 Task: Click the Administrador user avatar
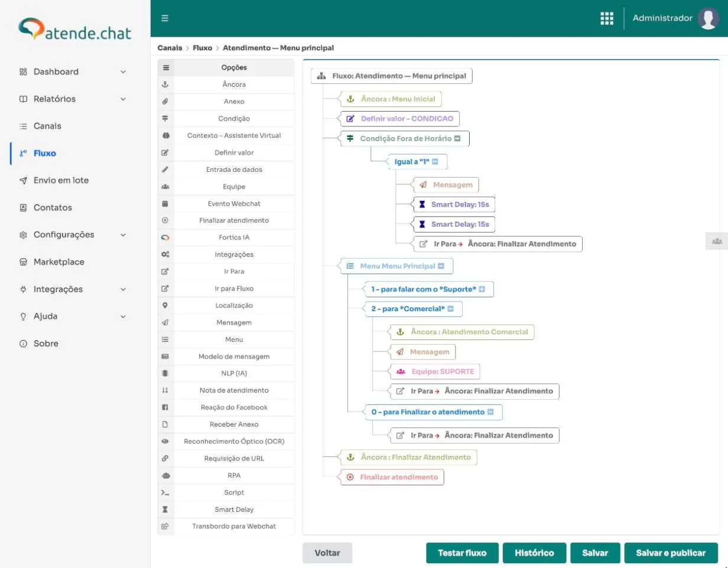708,18
